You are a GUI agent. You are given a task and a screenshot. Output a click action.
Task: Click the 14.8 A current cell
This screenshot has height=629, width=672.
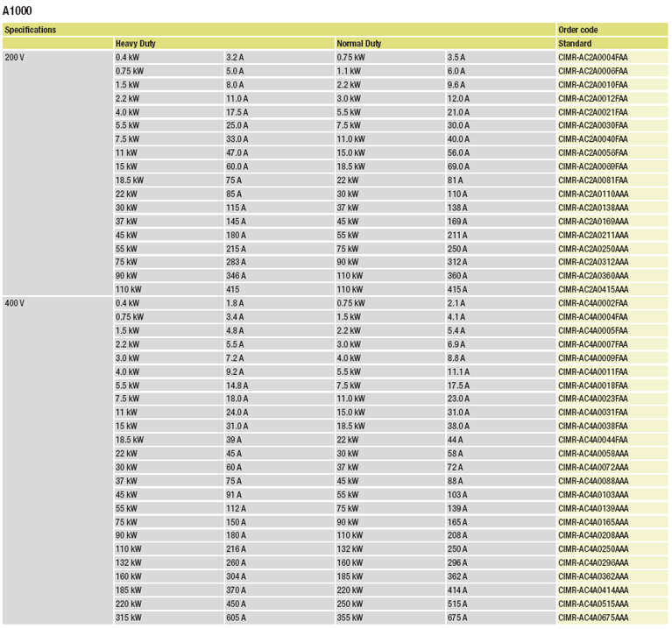[x=237, y=385]
